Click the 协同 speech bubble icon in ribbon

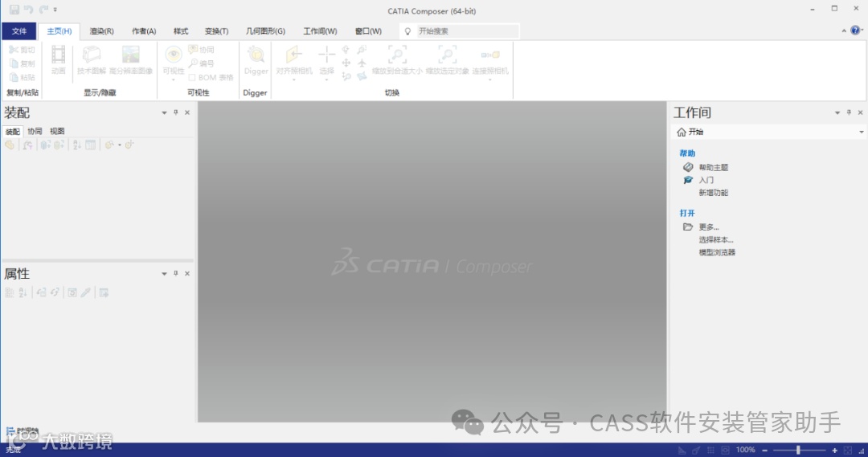tap(193, 50)
